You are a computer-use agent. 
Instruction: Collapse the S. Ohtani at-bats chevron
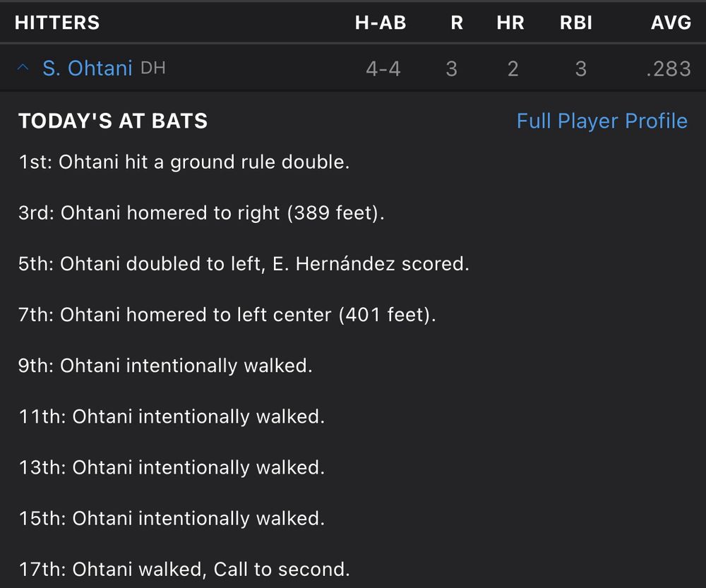(x=23, y=68)
